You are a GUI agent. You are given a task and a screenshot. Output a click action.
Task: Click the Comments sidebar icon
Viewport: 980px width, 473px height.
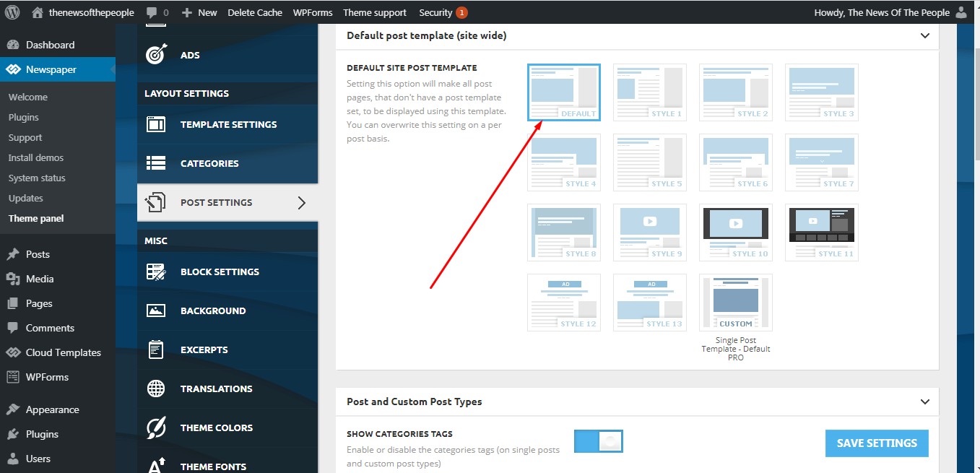point(13,328)
